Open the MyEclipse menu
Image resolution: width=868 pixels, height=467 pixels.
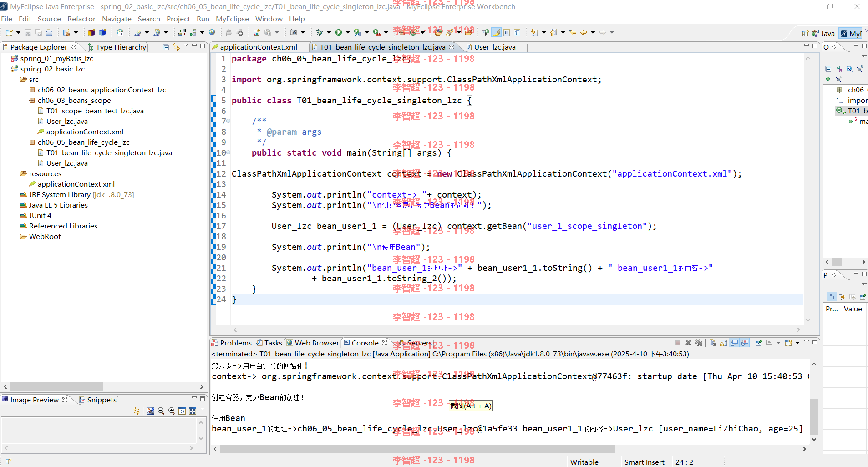pyautogui.click(x=232, y=19)
